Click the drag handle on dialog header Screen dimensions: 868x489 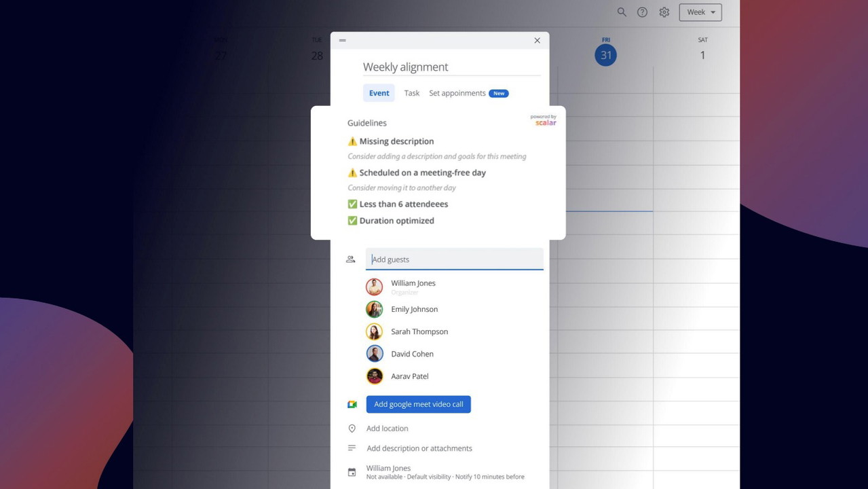[343, 41]
